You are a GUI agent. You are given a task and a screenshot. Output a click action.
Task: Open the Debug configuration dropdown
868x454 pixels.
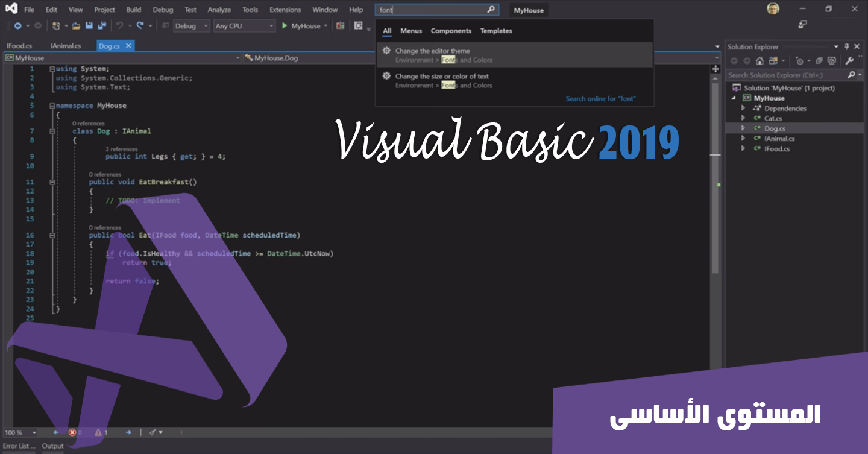pos(192,26)
